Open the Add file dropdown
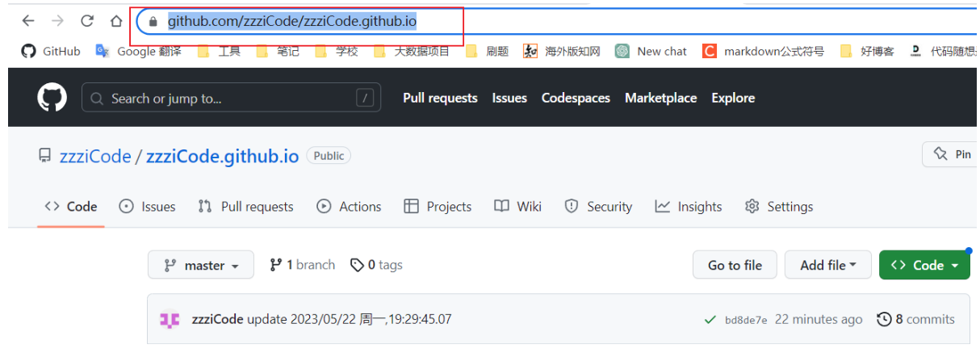980x353 pixels. 827,265
